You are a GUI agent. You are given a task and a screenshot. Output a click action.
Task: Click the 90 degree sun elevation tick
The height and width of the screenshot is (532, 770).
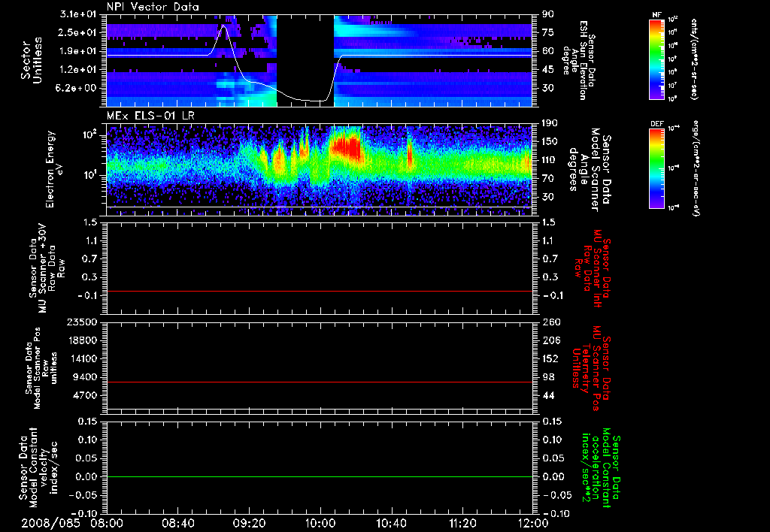pos(547,14)
